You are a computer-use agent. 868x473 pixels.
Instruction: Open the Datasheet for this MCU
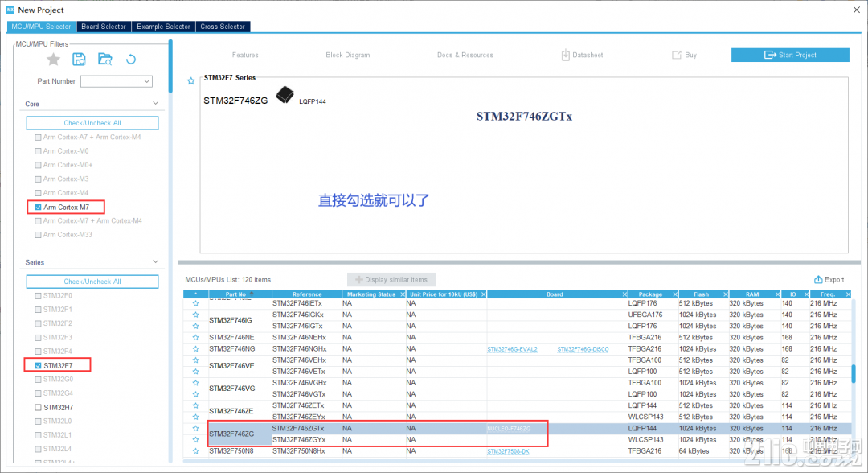coord(582,55)
